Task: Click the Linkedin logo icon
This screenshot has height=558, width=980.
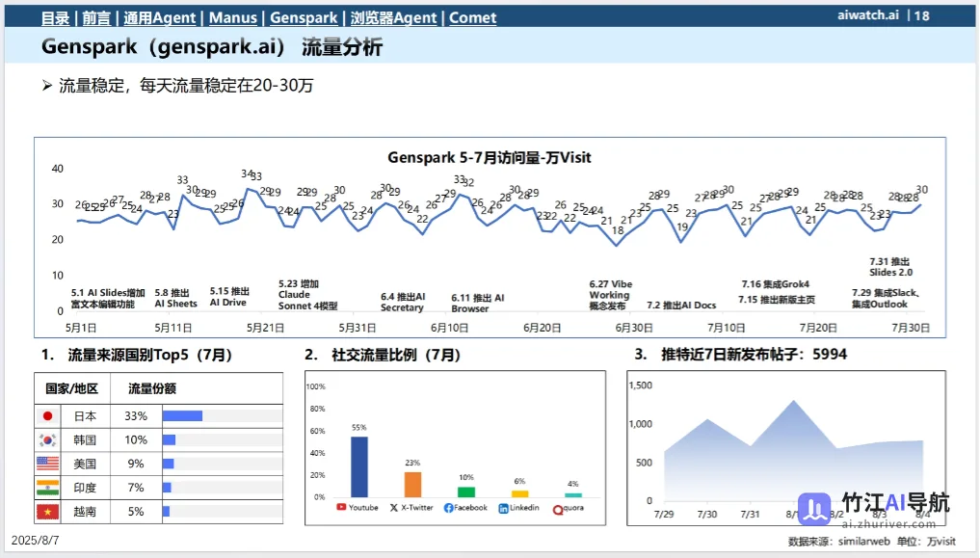Action: tap(503, 509)
